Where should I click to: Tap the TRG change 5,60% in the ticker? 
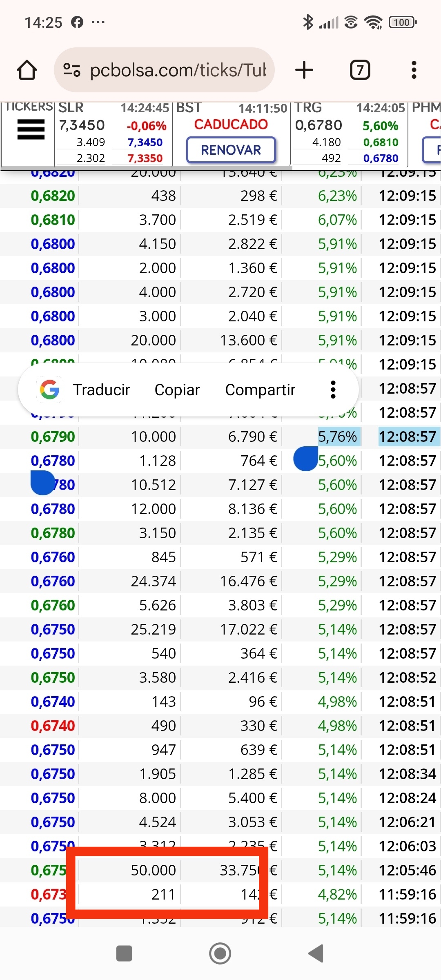(x=381, y=126)
